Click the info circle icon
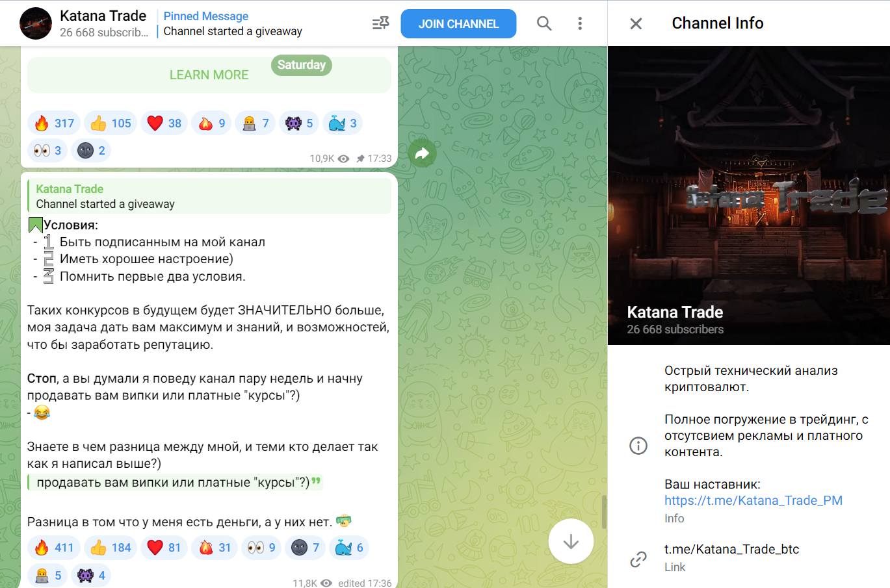This screenshot has height=588, width=890. [x=638, y=445]
